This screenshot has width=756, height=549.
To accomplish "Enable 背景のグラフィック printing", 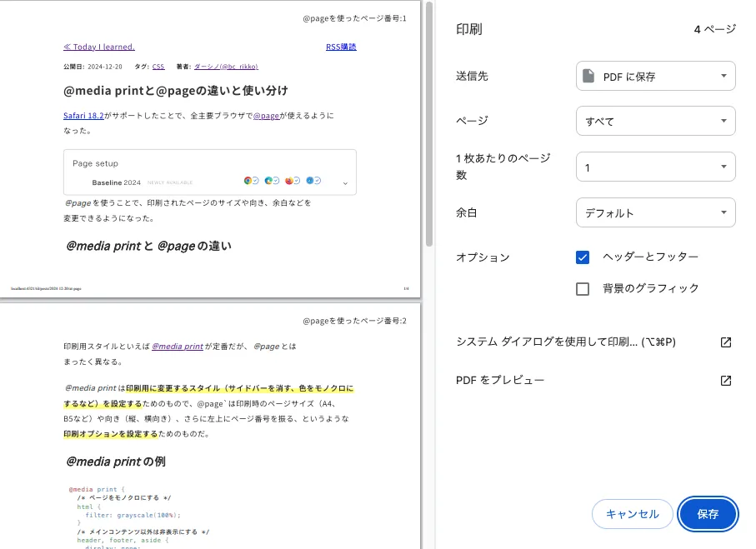I will tap(583, 288).
